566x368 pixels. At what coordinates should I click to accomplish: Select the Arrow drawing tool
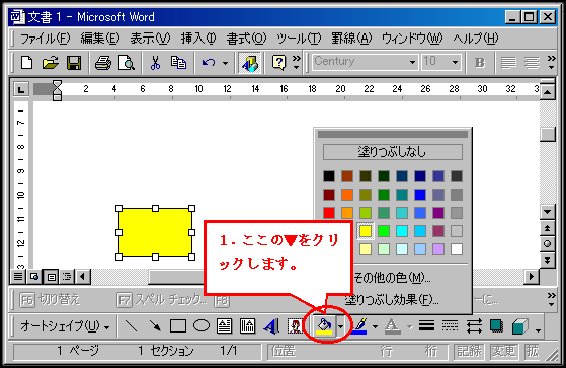click(154, 326)
